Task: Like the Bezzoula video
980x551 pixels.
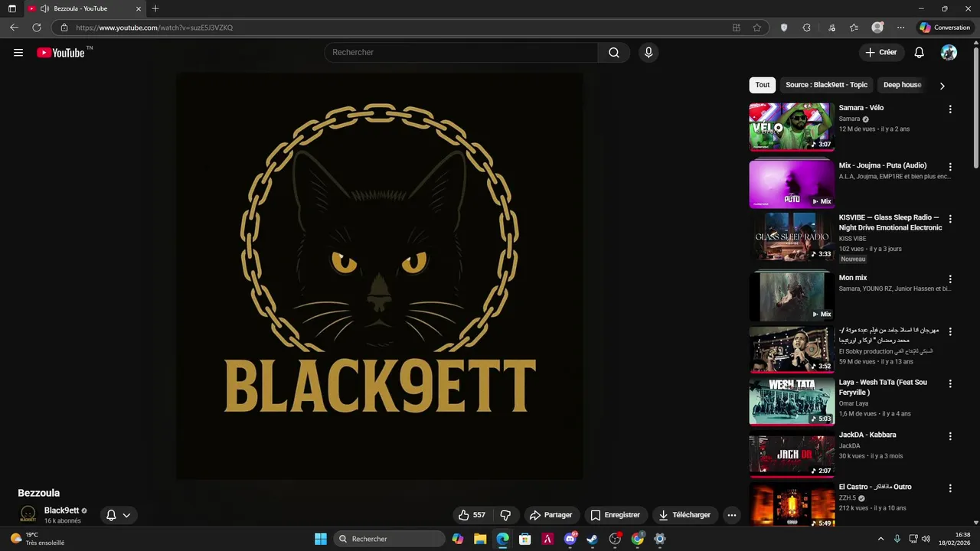Action: [472, 515]
